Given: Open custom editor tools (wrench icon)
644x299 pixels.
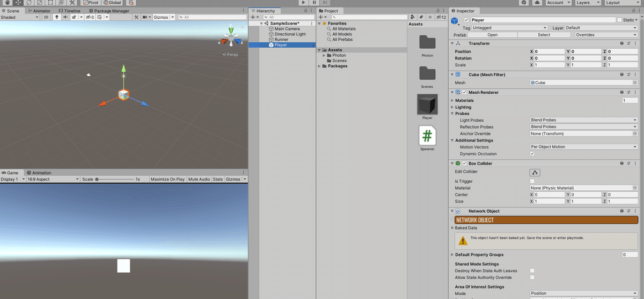Looking at the screenshot, I should tap(72, 3).
